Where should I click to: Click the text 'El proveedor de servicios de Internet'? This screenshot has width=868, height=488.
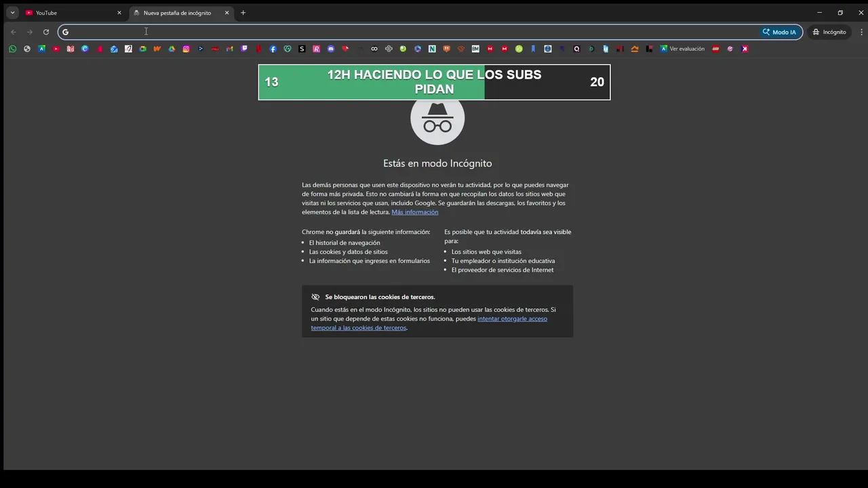[502, 270]
